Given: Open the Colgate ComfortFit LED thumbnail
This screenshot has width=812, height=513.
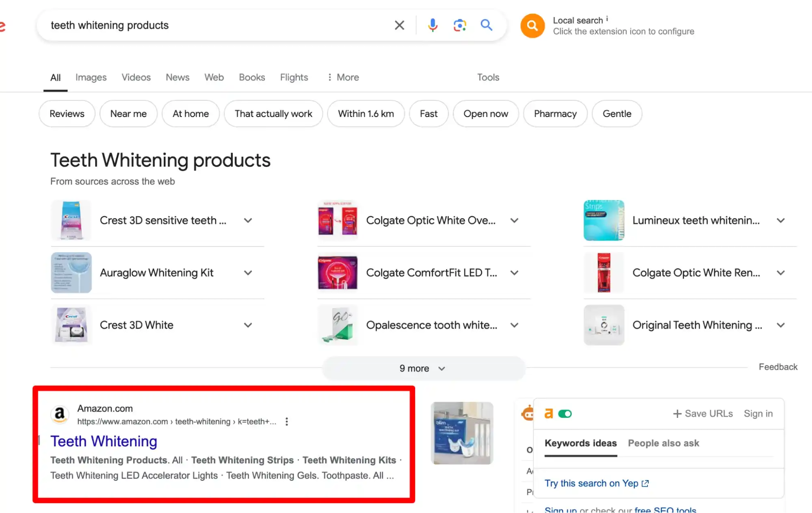Looking at the screenshot, I should 338,273.
